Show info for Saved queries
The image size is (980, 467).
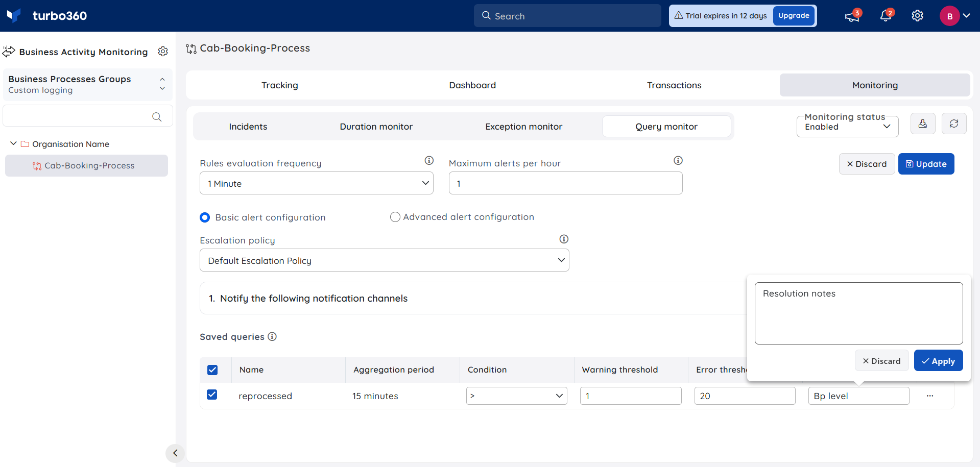272,336
